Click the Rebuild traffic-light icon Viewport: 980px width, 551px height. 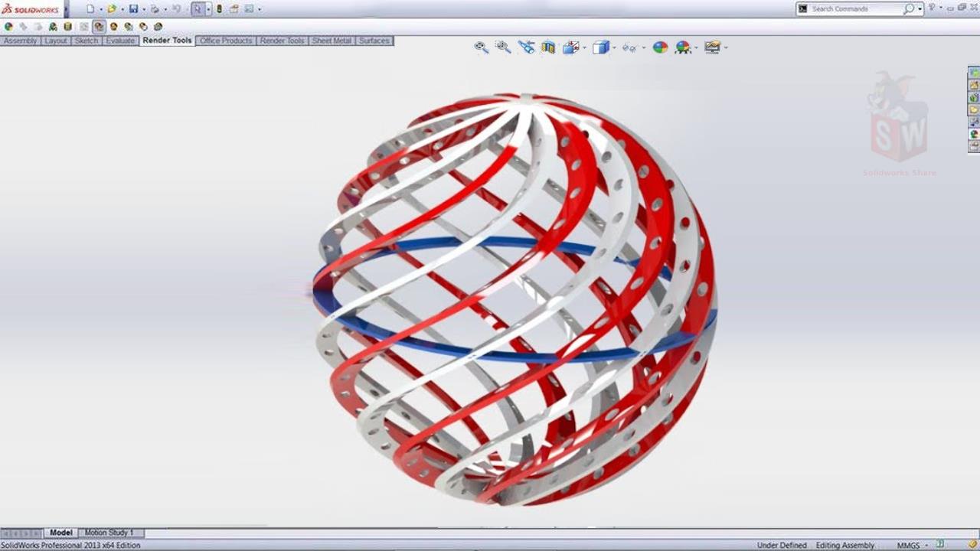[219, 9]
